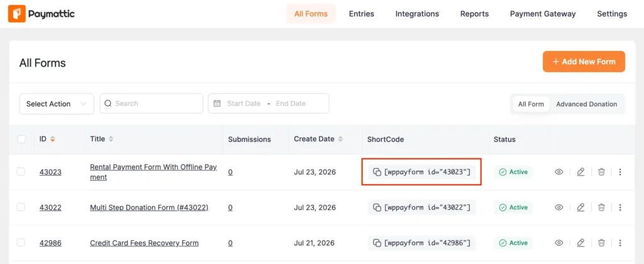Expand the Select Action dropdown
Image resolution: width=644 pixels, height=264 pixels.
pos(57,103)
